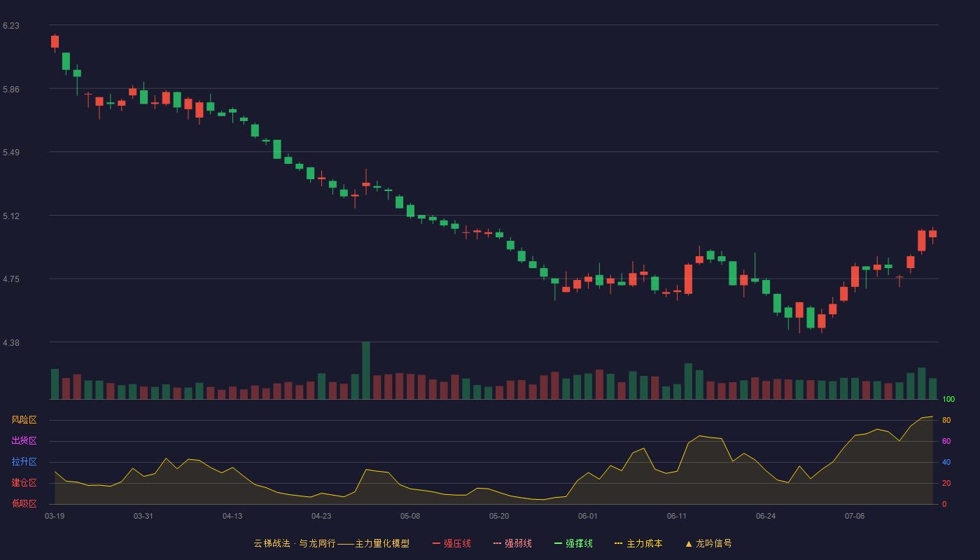Click the 龙吟信号 triangle legend icon
The height and width of the screenshot is (560, 980).
pos(689,543)
